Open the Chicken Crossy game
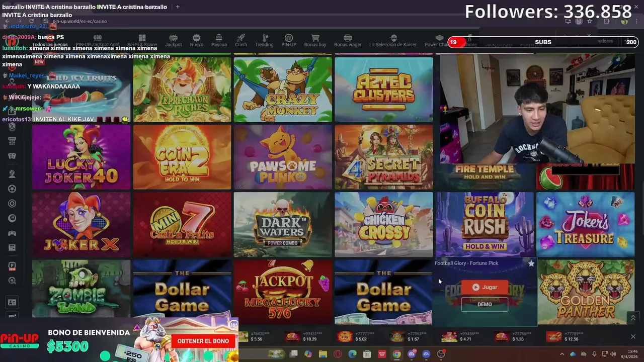The image size is (644, 362). 384,224
